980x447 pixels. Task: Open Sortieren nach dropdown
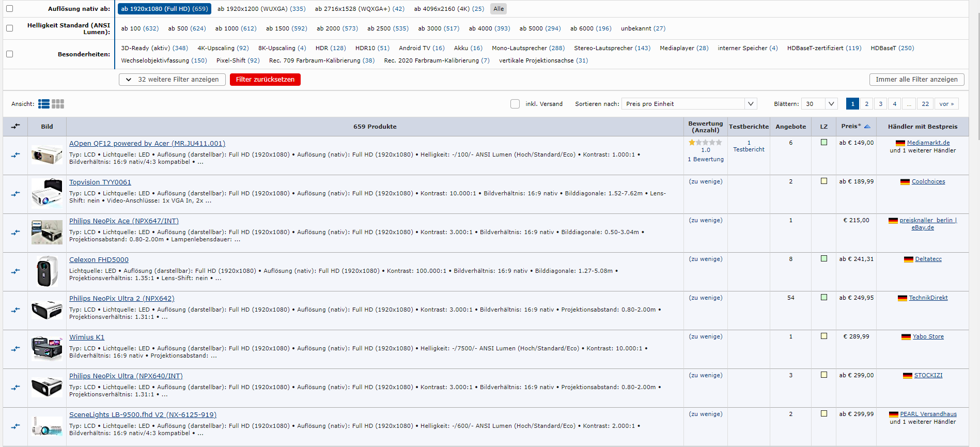tap(689, 104)
